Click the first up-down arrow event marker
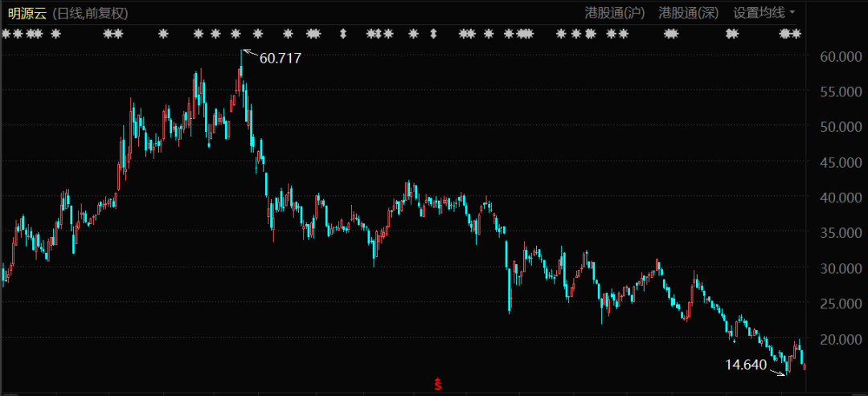 344,34
